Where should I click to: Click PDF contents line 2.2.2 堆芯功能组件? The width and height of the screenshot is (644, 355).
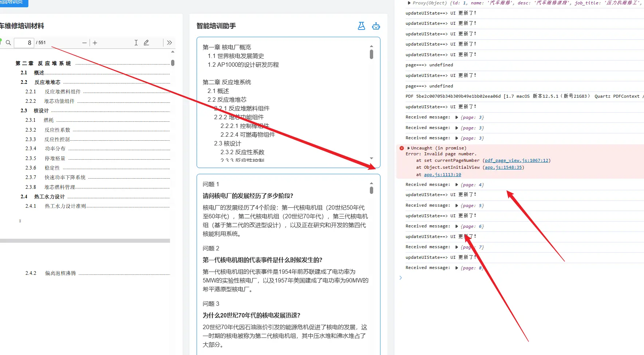pyautogui.click(x=98, y=101)
